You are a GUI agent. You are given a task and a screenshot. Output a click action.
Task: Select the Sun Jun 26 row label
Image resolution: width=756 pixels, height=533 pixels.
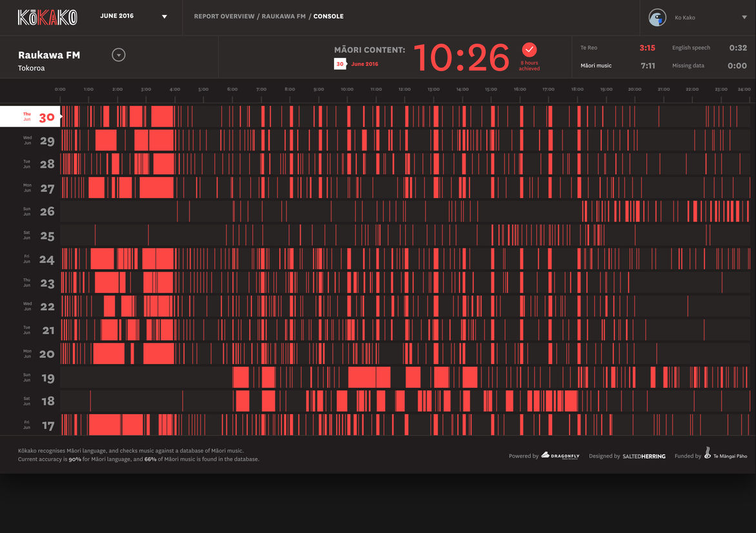[x=39, y=212]
